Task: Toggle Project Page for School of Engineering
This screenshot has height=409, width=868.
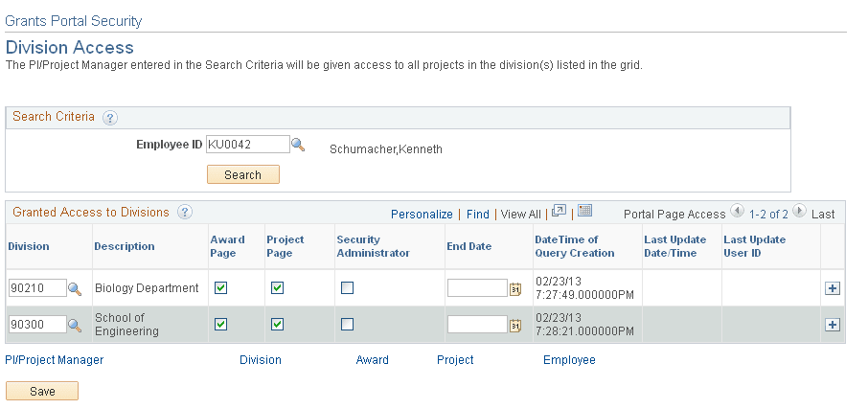Action: point(277,325)
